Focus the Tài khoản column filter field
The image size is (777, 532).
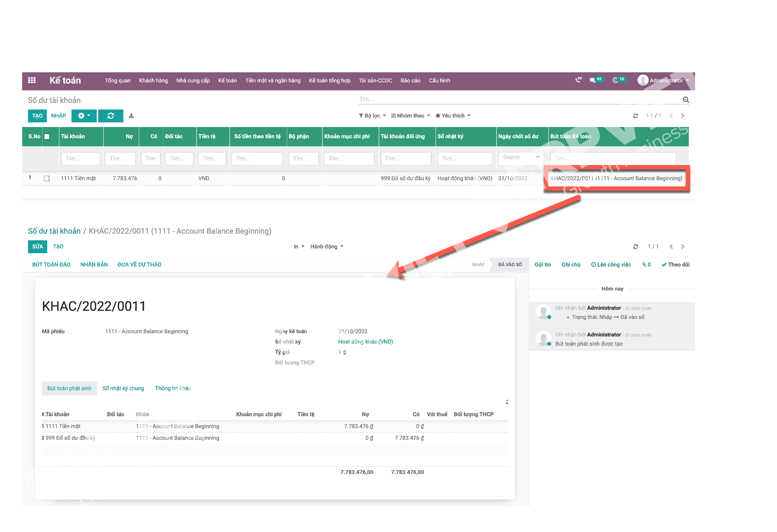(x=80, y=158)
